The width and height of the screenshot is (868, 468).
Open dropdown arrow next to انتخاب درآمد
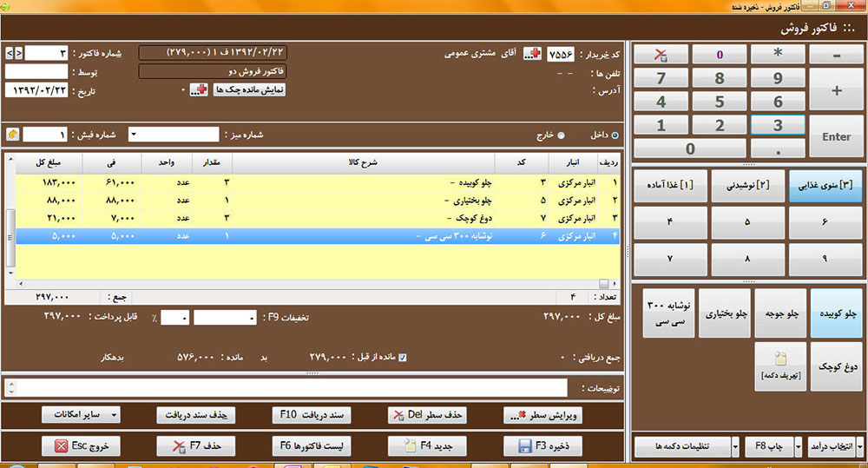click(x=859, y=446)
